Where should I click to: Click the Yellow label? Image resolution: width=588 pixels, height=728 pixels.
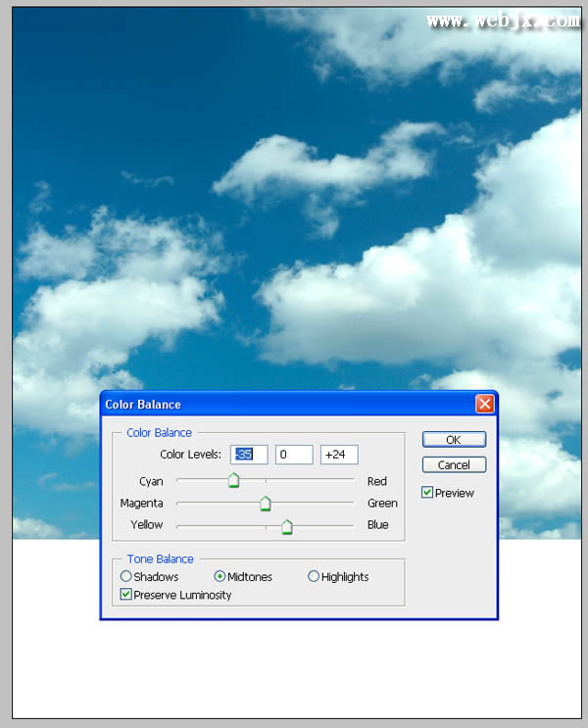click(x=146, y=524)
